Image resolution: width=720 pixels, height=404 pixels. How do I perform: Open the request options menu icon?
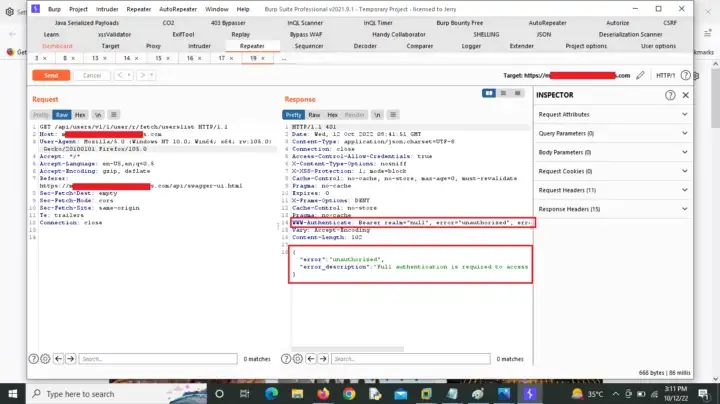coord(113,115)
